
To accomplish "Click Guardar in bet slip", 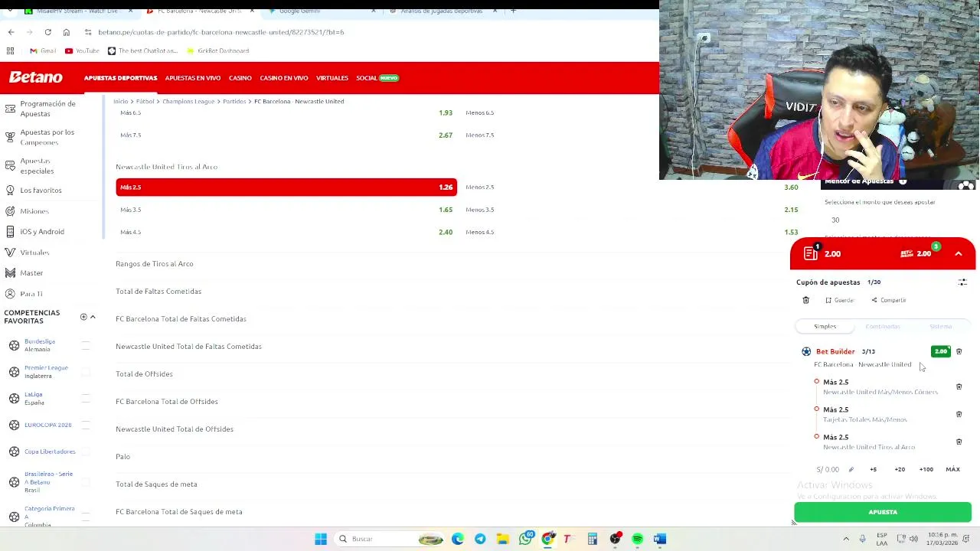I will tap(839, 300).
